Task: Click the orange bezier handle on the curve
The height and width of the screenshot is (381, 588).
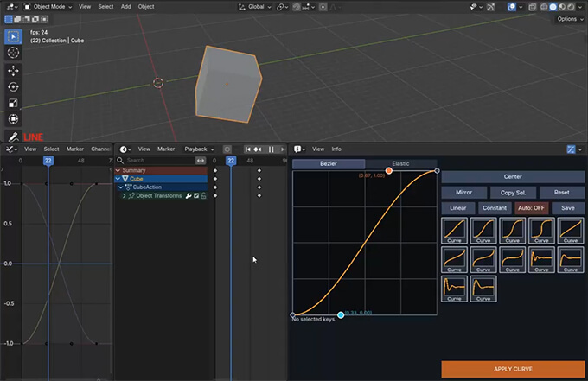Action: (389, 171)
